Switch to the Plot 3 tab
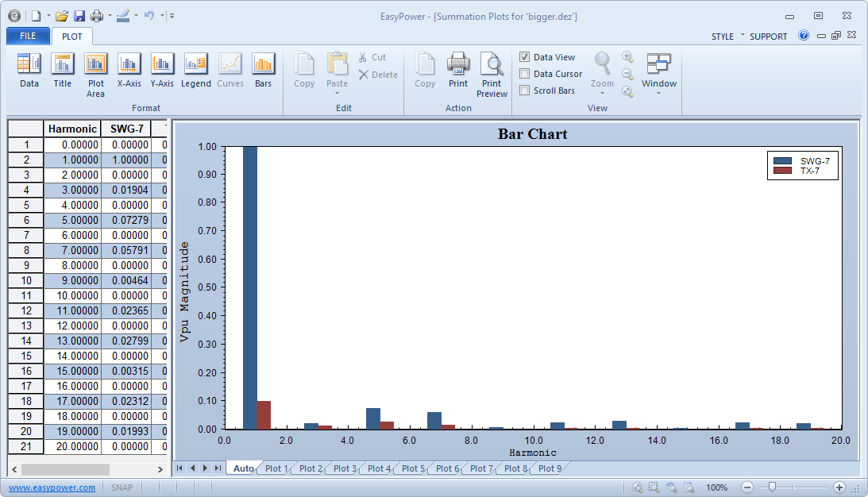 point(345,468)
